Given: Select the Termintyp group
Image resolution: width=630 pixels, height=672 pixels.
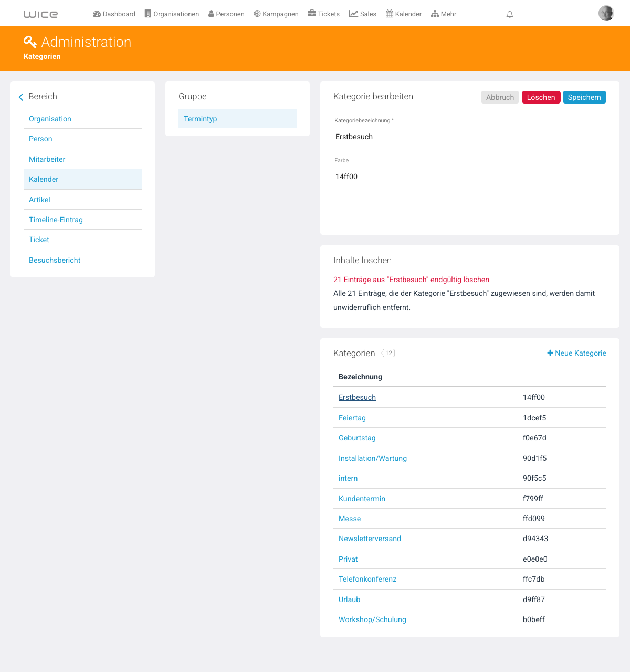Looking at the screenshot, I should pyautogui.click(x=237, y=119).
